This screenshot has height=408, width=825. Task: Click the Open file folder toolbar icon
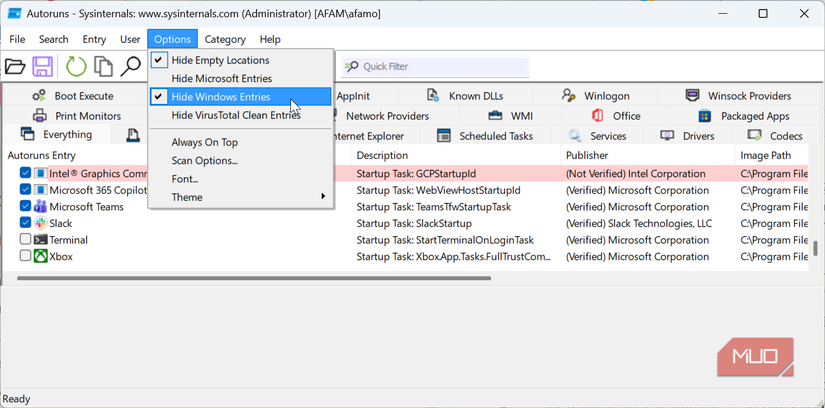[x=15, y=67]
